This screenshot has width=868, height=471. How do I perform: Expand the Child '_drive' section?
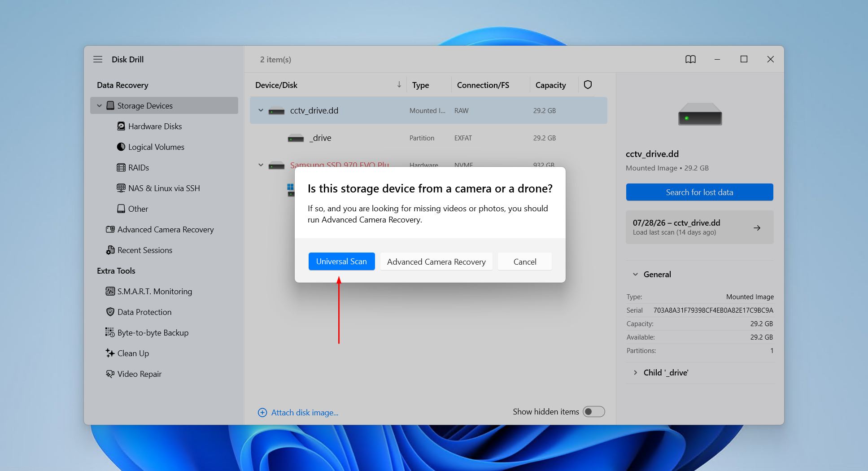pyautogui.click(x=635, y=373)
